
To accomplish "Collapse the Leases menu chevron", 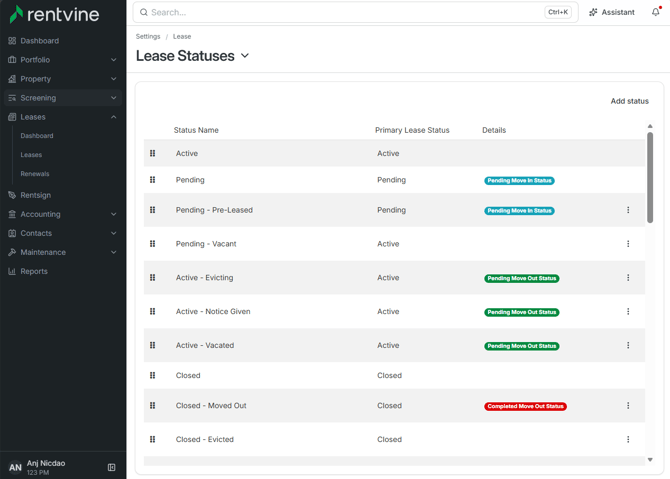I will click(114, 117).
